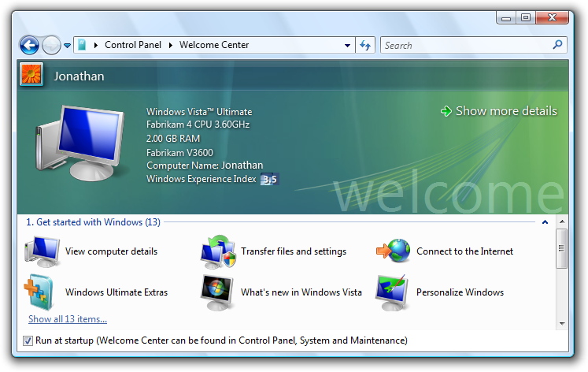
Task: Click the Windows Vista Ultimate text
Action: click(x=199, y=112)
